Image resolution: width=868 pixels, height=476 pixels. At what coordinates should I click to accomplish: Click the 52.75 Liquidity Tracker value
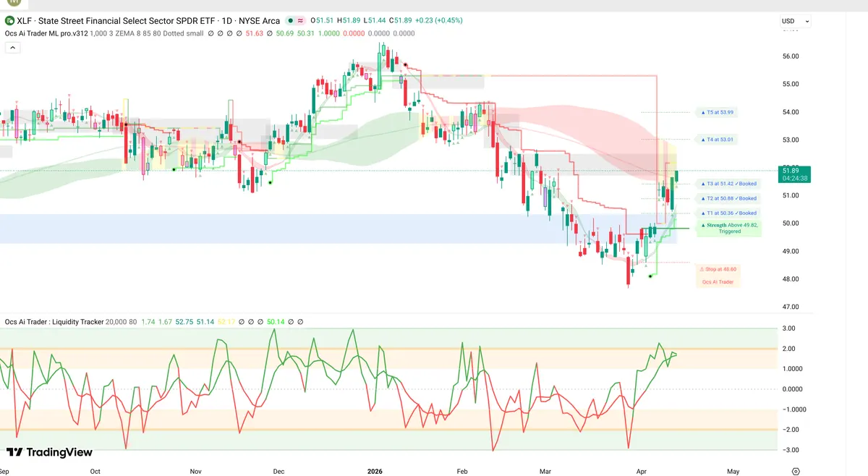point(186,321)
